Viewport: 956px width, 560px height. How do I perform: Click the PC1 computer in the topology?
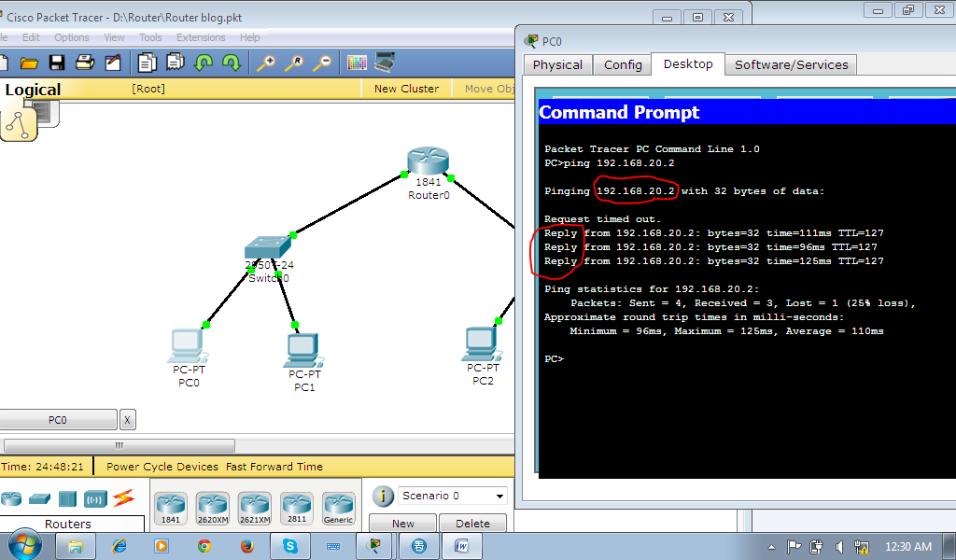303,351
